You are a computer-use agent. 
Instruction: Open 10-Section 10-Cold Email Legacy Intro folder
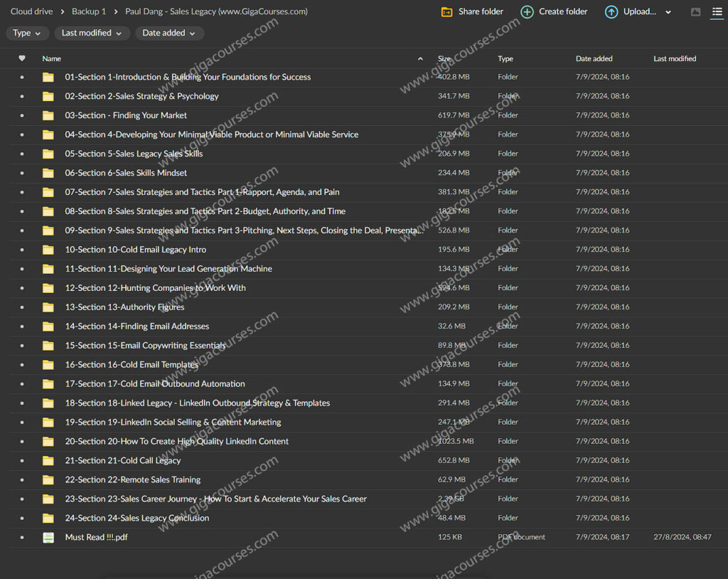tap(135, 250)
